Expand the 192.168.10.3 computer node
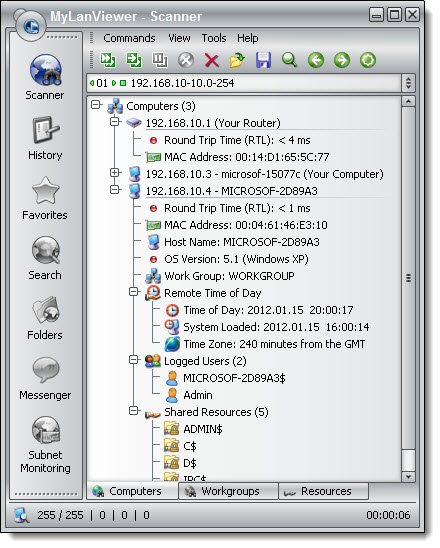This screenshot has width=440, height=548. point(115,172)
